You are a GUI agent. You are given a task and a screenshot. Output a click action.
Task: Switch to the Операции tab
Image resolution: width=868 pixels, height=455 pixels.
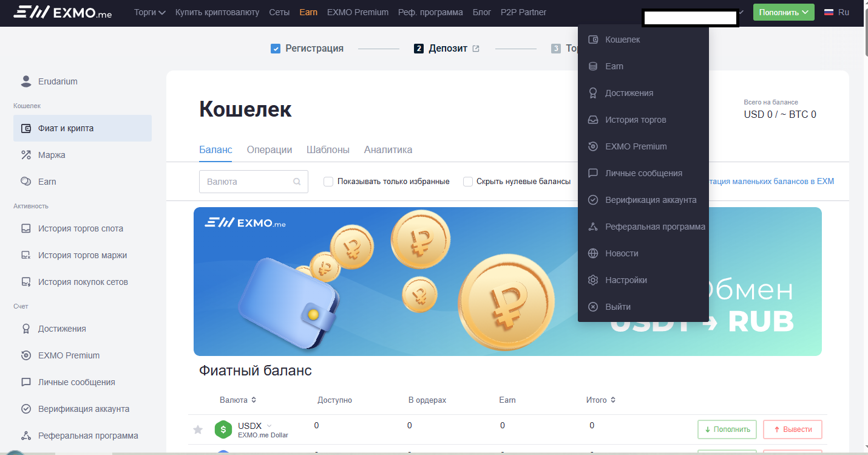point(269,149)
